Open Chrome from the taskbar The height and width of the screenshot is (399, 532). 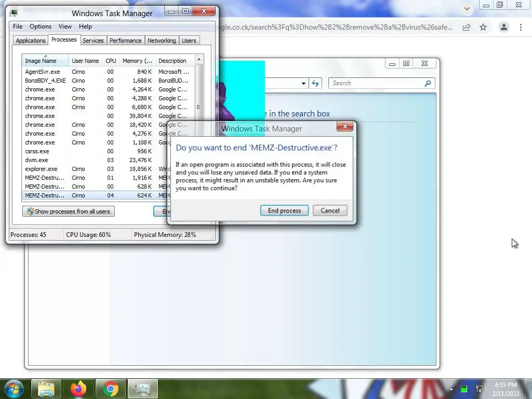pos(111,389)
